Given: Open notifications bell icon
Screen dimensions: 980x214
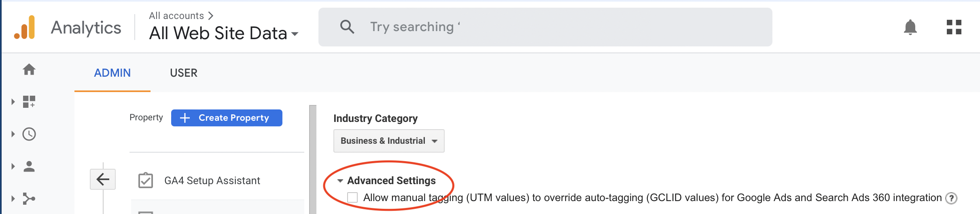Looking at the screenshot, I should 910,27.
